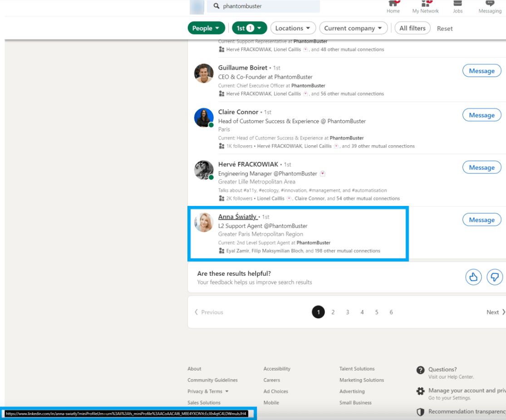
Task: Open Claire Connor's profile photo
Action: point(204,117)
